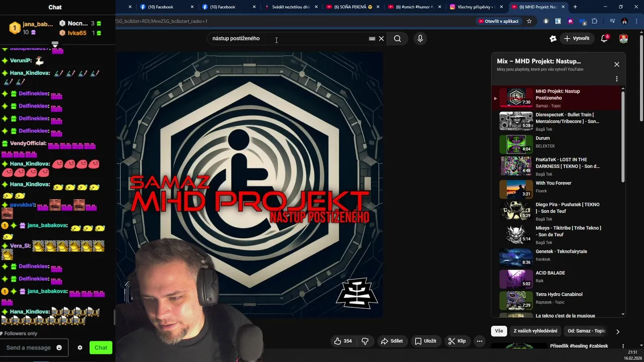Send message with the green Chat button
Viewport: 644px width, 362px height.
click(x=101, y=347)
